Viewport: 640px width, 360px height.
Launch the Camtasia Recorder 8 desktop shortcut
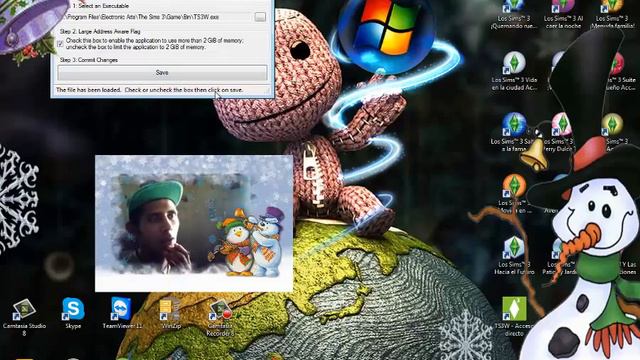(x=220, y=318)
